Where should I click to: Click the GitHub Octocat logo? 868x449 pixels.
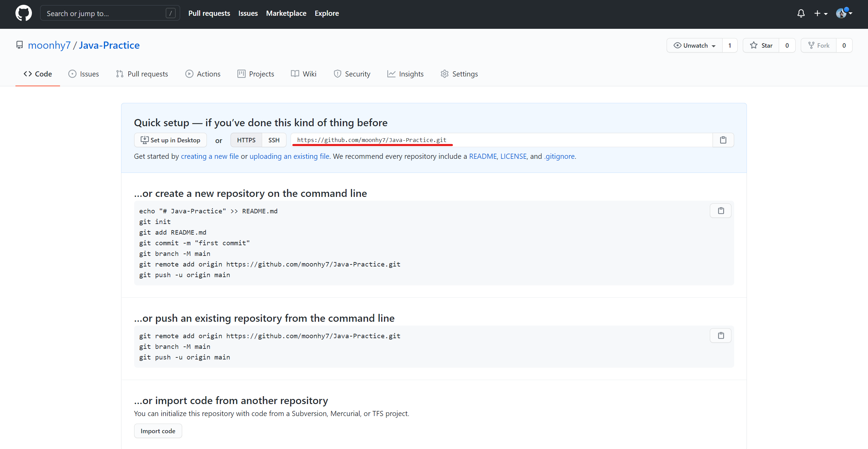[23, 13]
